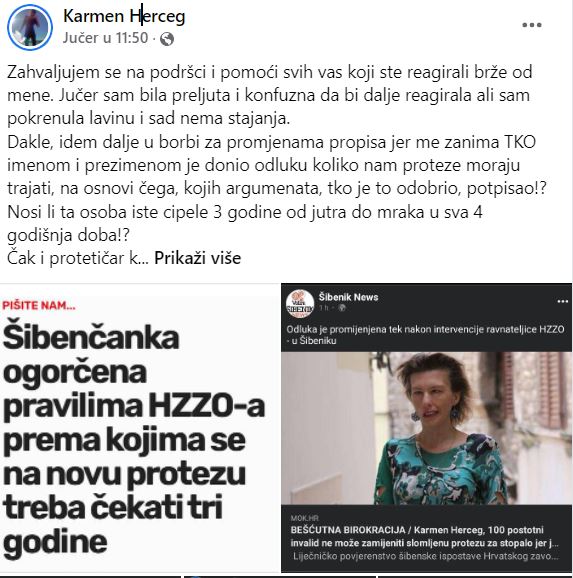
Task: Expand post text with Prikaži više
Action: tap(197, 258)
